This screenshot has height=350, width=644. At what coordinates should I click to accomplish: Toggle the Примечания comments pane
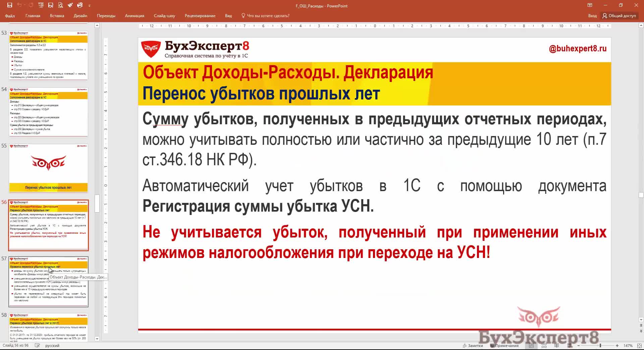tap(504, 345)
